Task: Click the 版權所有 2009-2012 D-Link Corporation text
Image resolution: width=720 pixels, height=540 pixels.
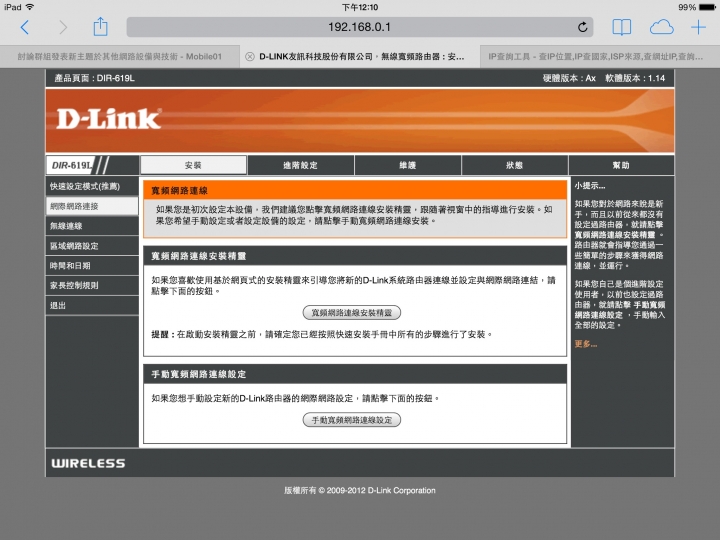Action: (x=360, y=490)
